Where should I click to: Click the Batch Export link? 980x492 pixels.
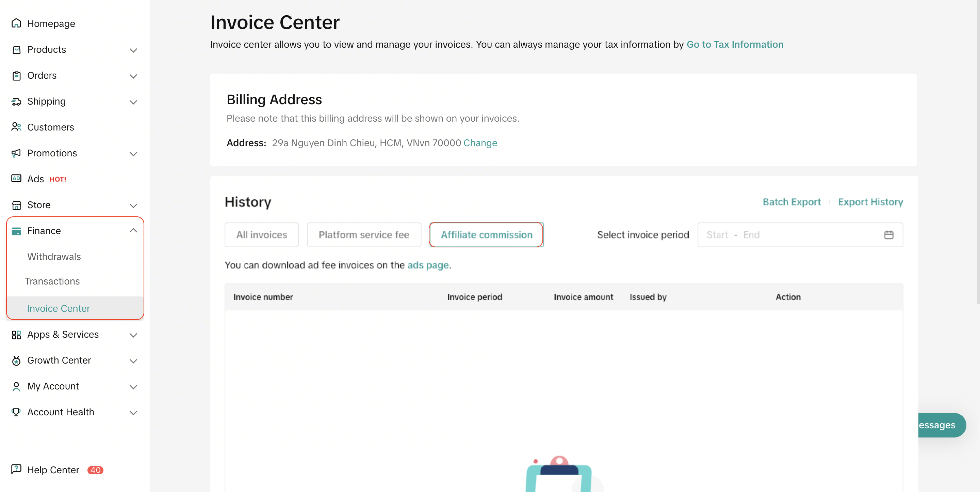(791, 202)
